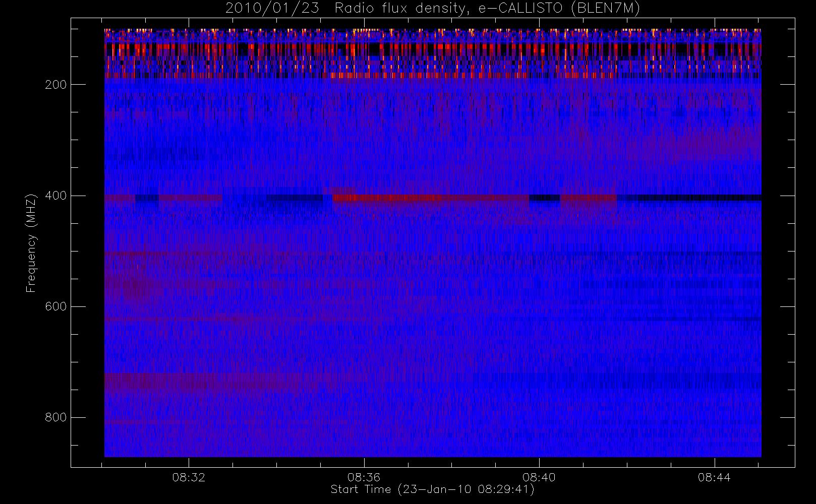Screen dimensions: 816x504
Task: Click the 08:44 time tick label
Action: pos(714,477)
